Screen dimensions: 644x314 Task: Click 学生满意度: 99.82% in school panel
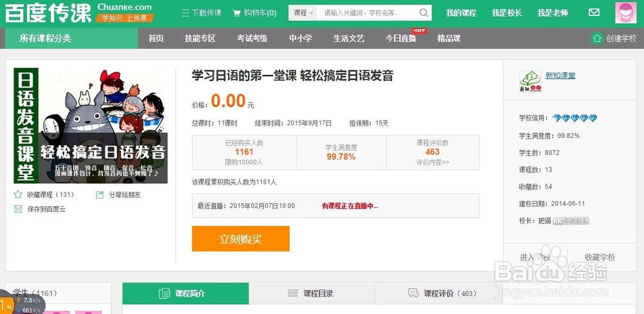pyautogui.click(x=549, y=135)
